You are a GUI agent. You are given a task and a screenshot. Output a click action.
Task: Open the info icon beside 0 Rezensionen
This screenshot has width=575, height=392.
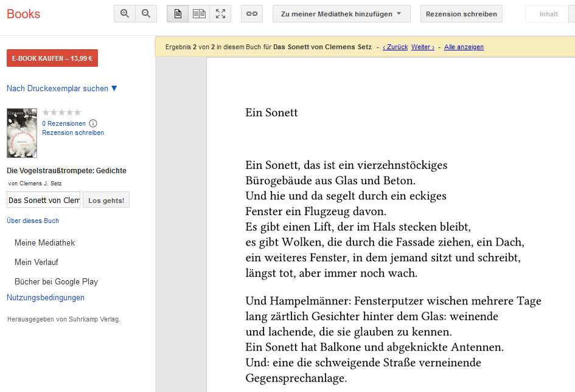coord(93,123)
